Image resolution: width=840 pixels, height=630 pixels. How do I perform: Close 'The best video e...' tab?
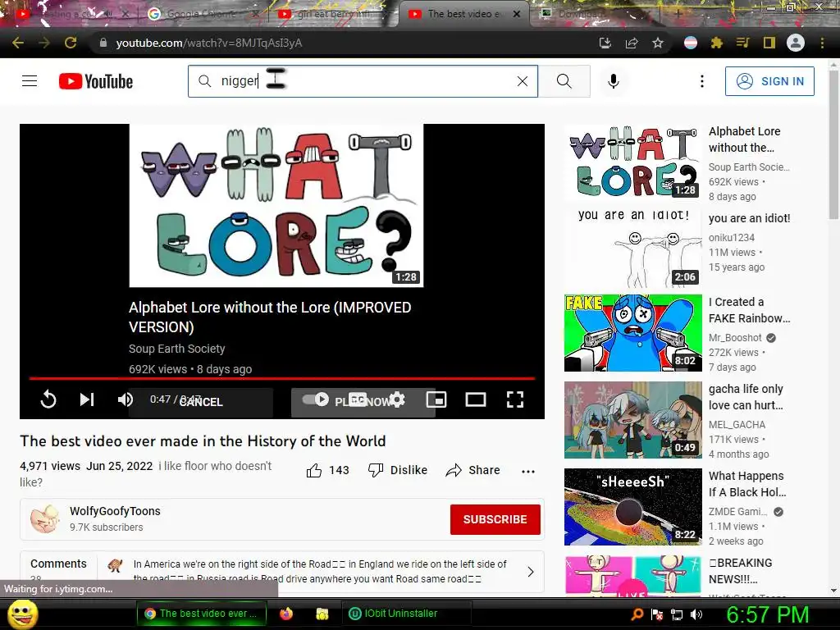click(x=517, y=14)
